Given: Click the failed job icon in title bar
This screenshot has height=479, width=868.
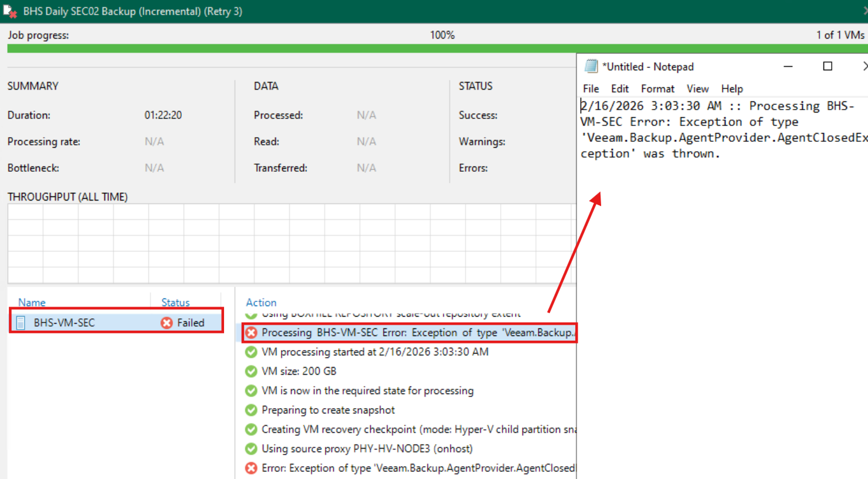Looking at the screenshot, I should tap(10, 11).
